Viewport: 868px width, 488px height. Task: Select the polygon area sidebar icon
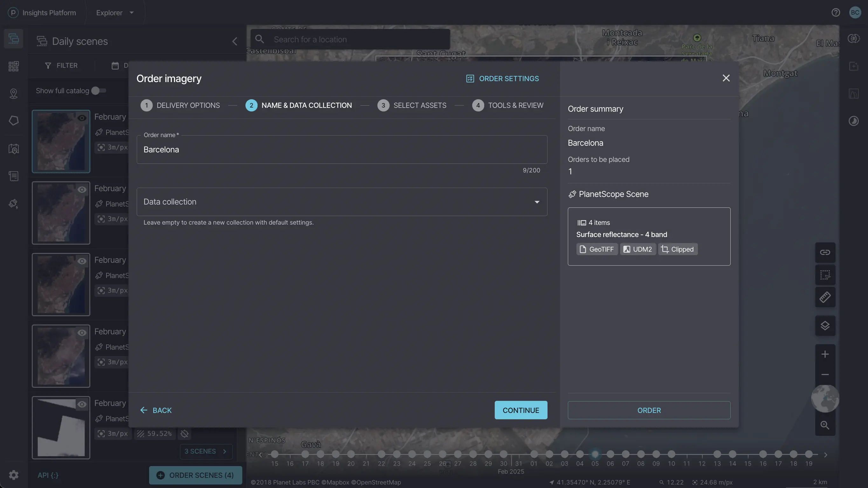[x=13, y=121]
